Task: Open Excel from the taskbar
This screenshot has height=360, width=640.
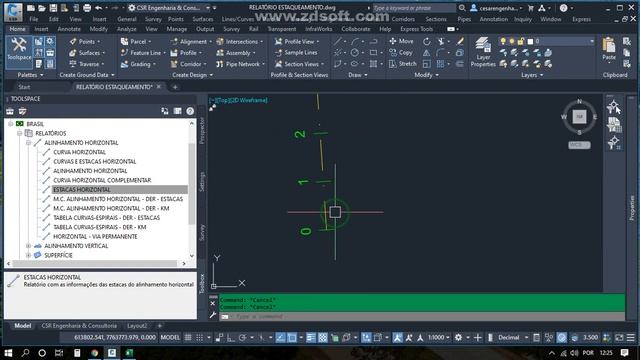Action: tap(129, 353)
